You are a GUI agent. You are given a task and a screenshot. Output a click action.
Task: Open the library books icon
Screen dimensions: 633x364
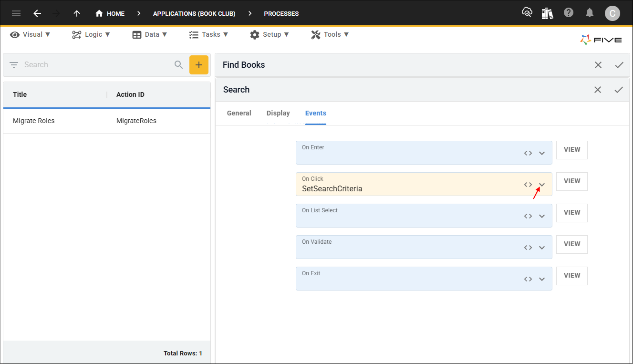point(548,13)
